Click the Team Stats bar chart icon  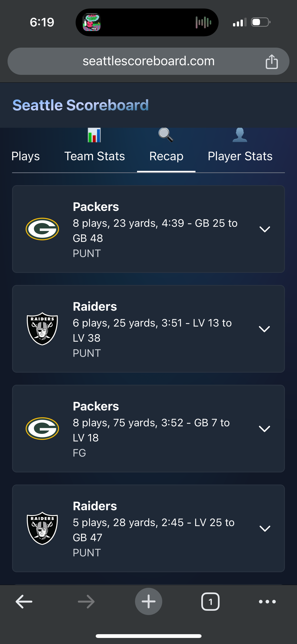pyautogui.click(x=94, y=135)
